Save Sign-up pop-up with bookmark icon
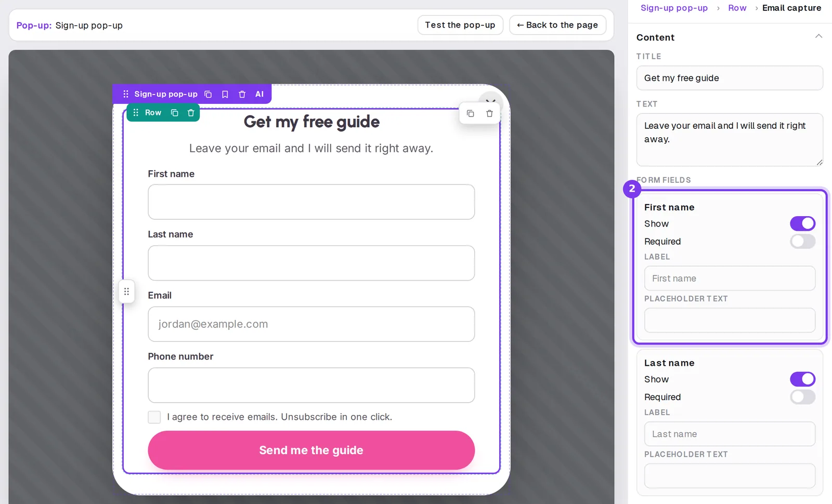Image resolution: width=832 pixels, height=504 pixels. (x=225, y=94)
